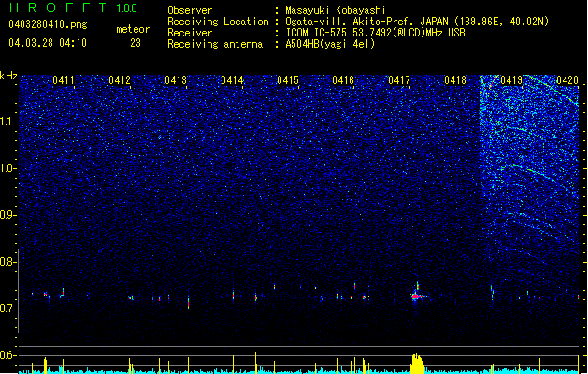Click the timestamp 04.03.28 04:10

click(48, 43)
